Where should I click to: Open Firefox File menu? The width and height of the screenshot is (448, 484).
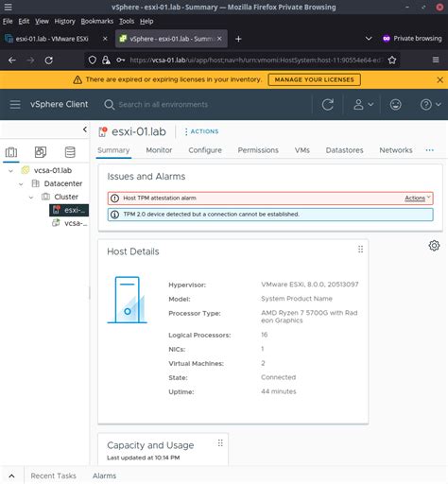point(8,21)
